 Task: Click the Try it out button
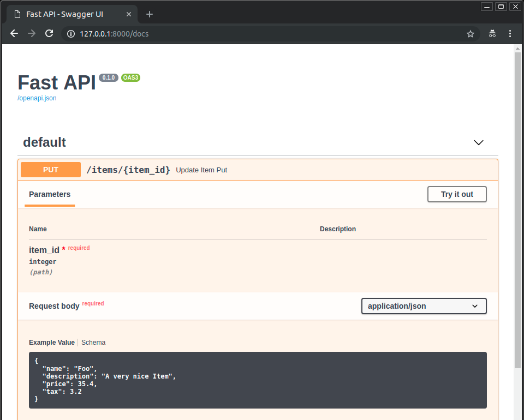point(457,194)
